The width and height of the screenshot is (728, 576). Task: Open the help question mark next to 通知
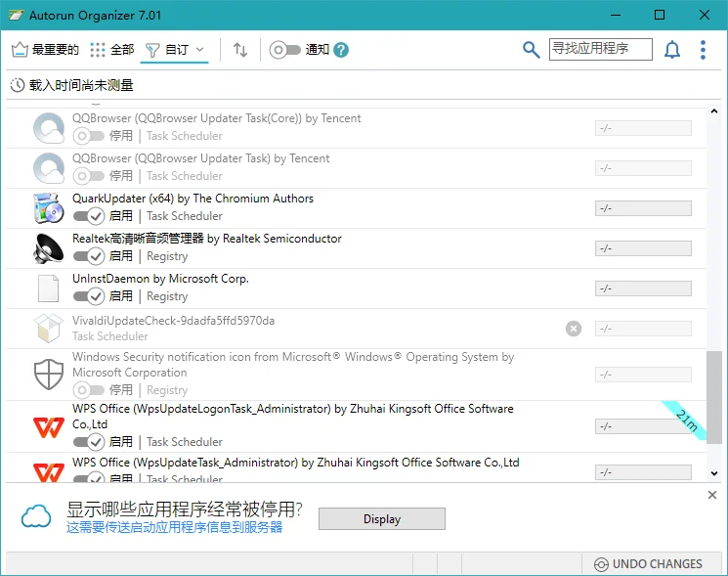coord(341,50)
